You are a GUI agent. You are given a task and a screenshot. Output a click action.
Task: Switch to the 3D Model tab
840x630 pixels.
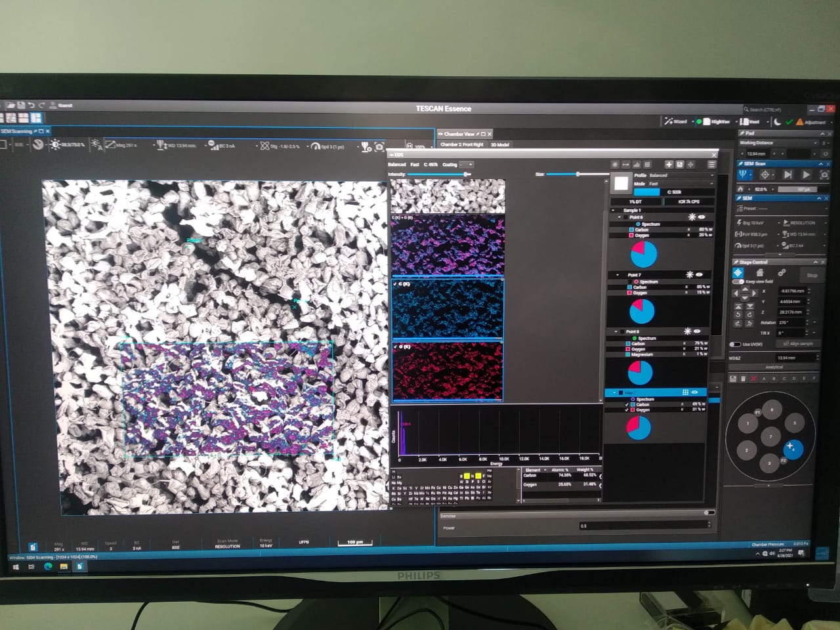point(499,145)
